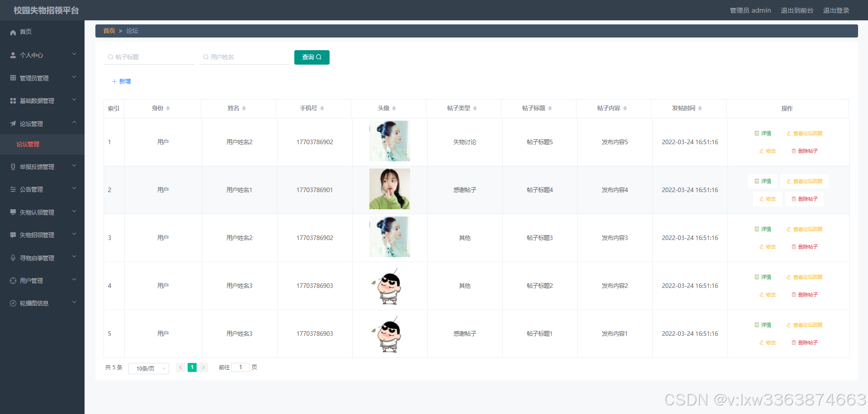Click 查看论坛回复 for 帖子标题4 row

804,181
